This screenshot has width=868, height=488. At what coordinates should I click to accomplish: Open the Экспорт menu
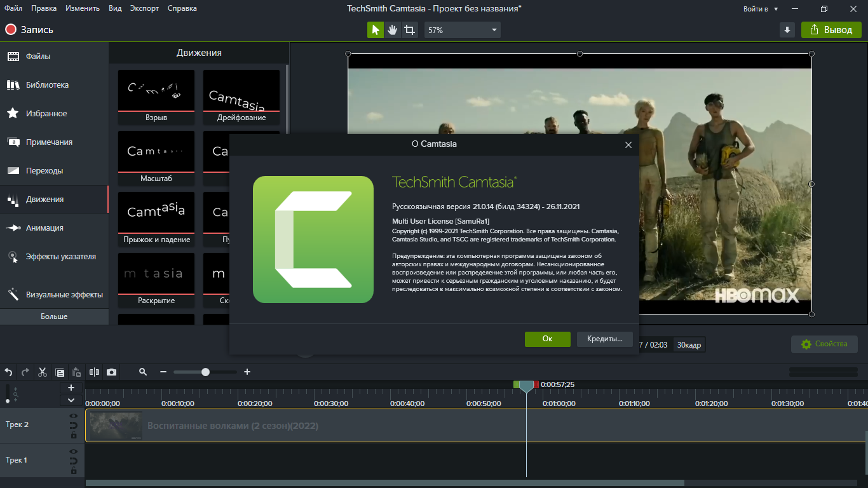[x=145, y=8]
